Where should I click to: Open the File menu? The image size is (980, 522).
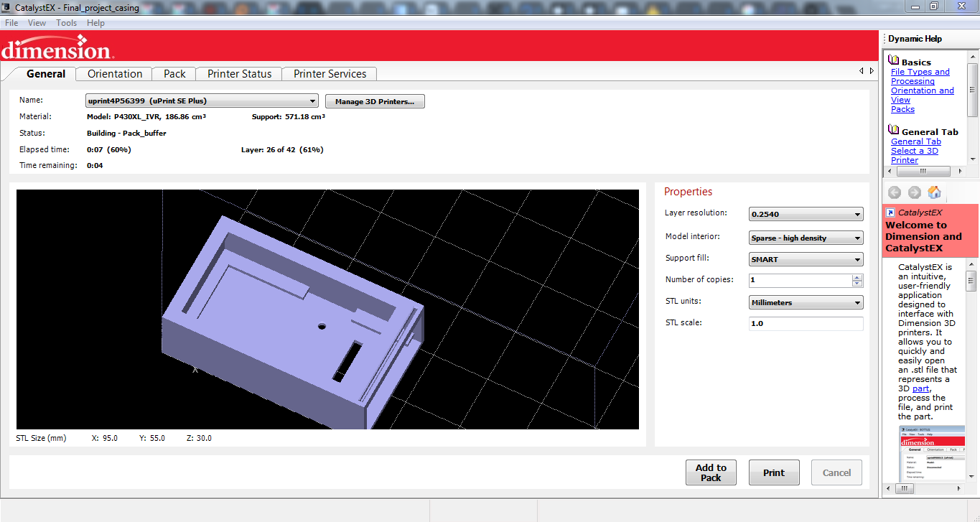pos(11,23)
